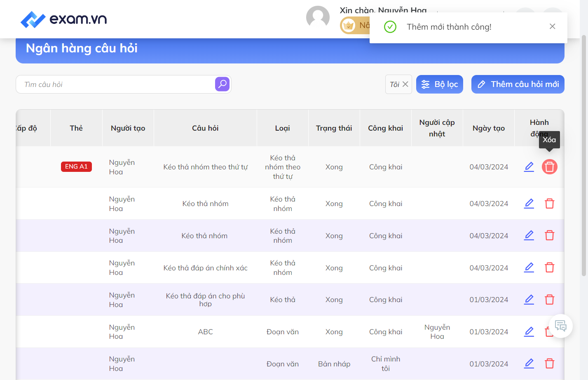Edit the 'Kéo thả đáp án chính xác' question
588x380 pixels.
(x=529, y=267)
